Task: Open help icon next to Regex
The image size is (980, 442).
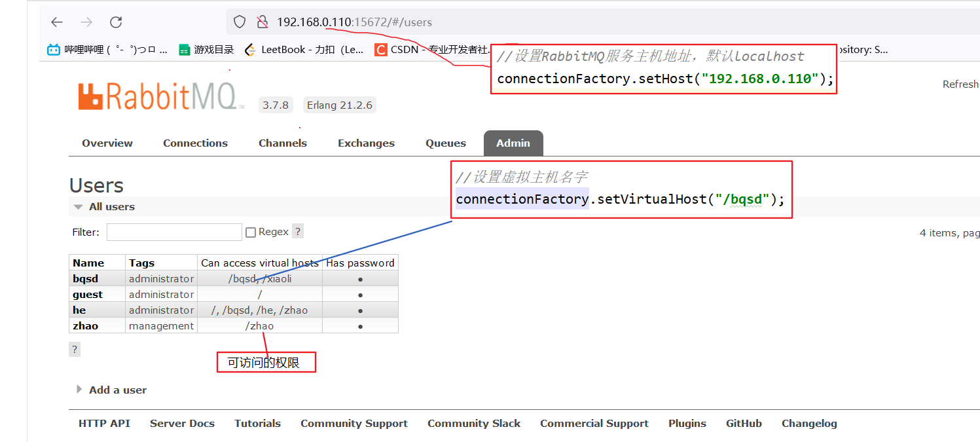Action: [298, 231]
